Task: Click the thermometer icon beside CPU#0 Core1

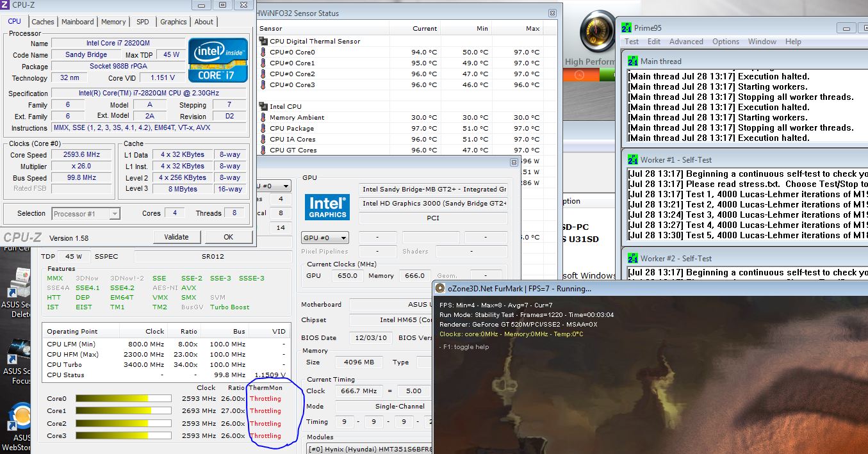Action: (x=263, y=63)
